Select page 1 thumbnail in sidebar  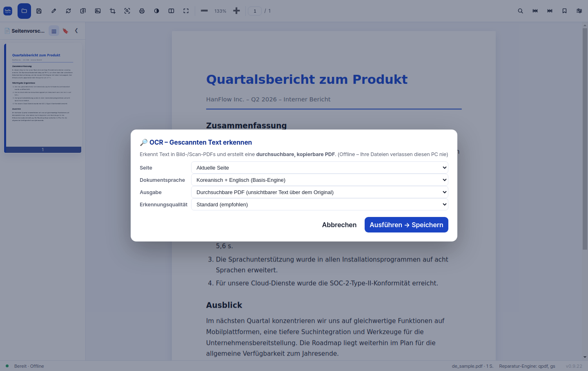click(x=43, y=98)
